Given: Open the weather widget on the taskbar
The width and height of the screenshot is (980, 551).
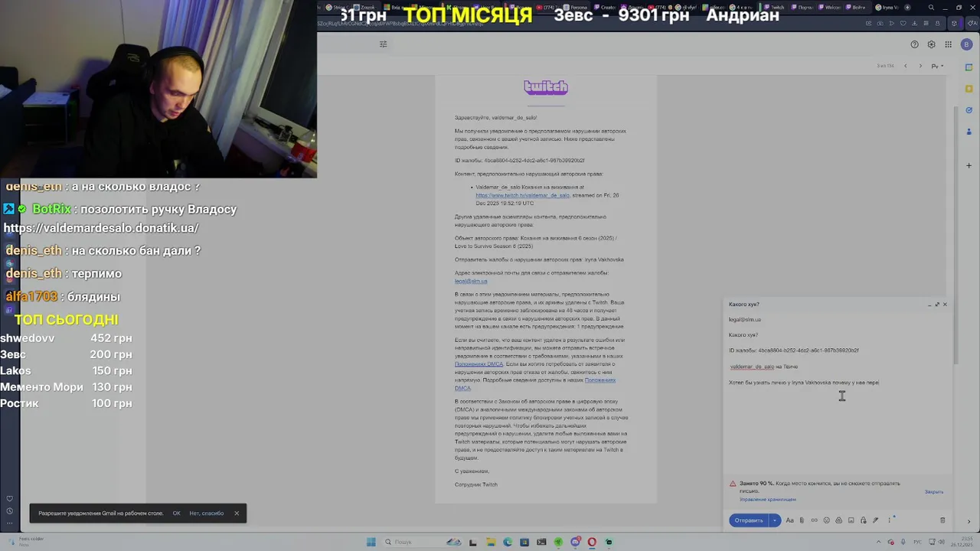Looking at the screenshot, I should click(x=25, y=541).
